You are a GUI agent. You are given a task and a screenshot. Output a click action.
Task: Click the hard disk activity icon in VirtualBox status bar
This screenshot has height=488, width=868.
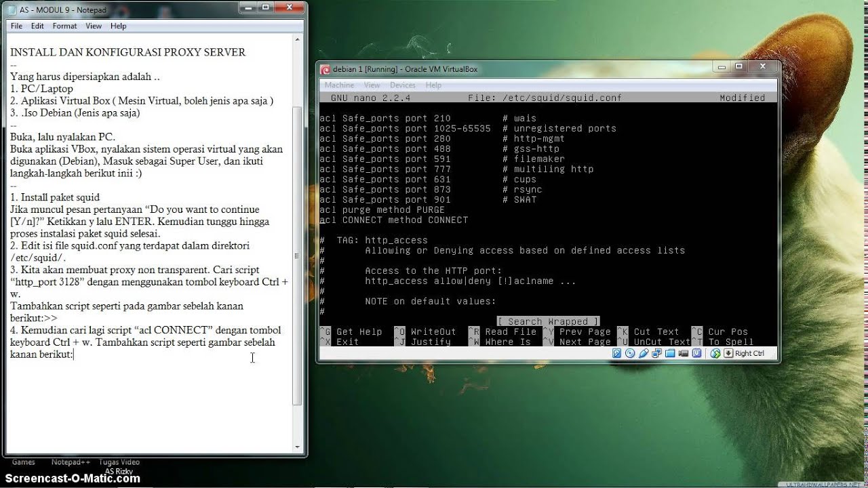(x=616, y=353)
